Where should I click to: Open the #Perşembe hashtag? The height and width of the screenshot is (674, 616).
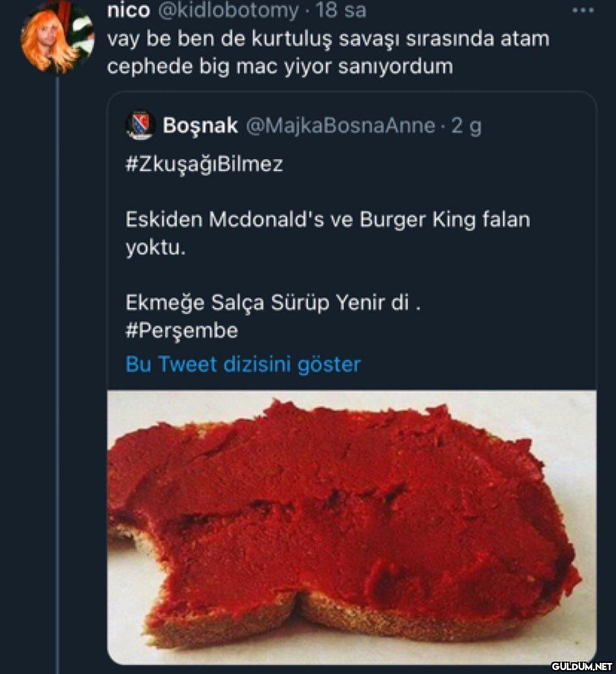pos(181,331)
